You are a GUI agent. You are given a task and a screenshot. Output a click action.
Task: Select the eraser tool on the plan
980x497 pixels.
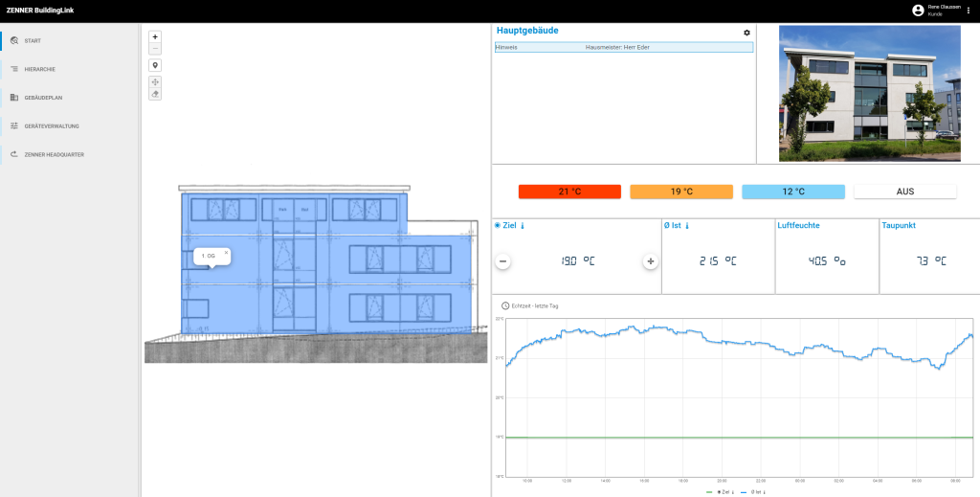(x=155, y=94)
